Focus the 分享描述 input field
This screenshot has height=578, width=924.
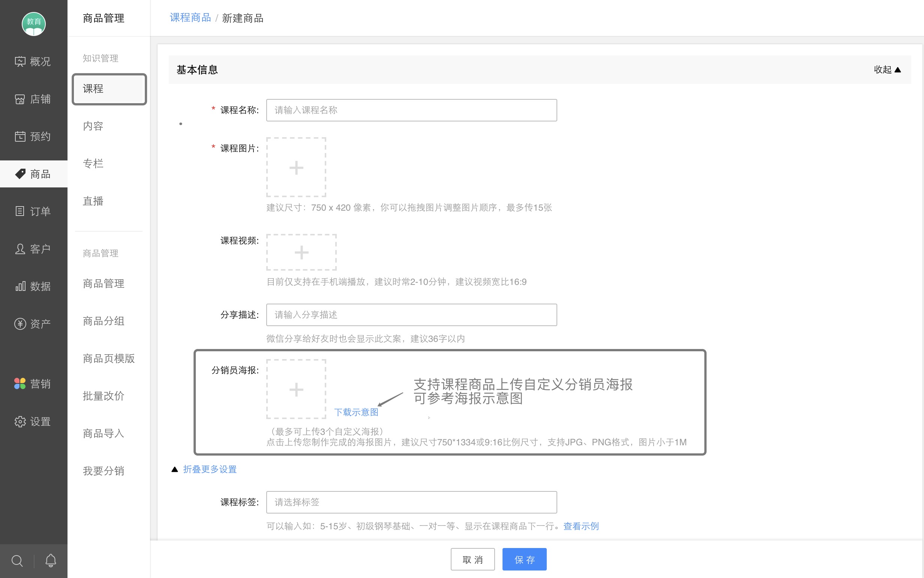(x=411, y=314)
